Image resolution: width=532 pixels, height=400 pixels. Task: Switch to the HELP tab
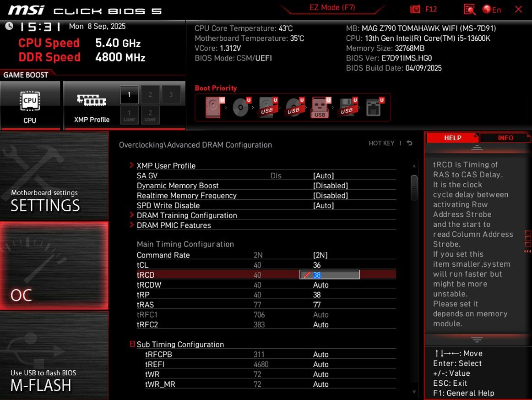(452, 138)
